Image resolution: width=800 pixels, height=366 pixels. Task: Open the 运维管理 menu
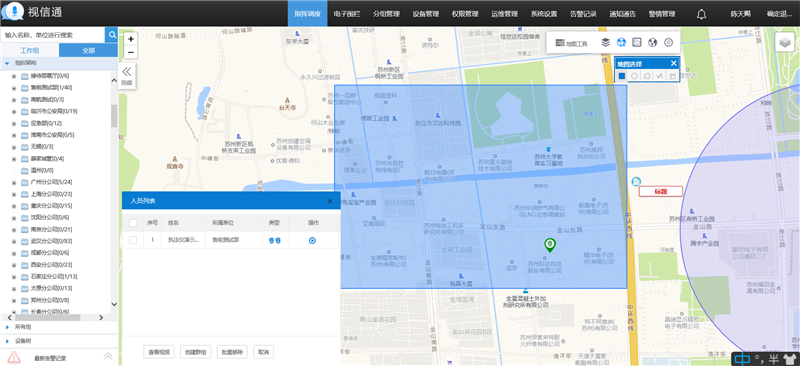point(504,14)
